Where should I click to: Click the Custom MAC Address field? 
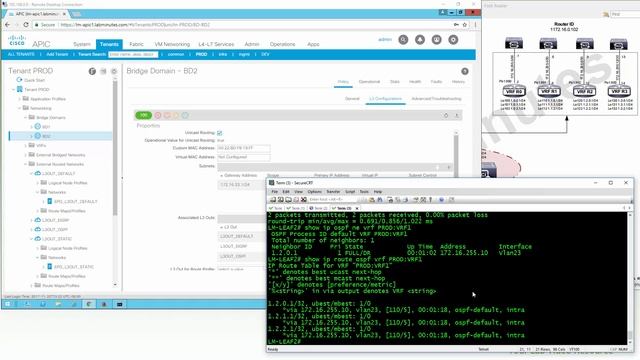point(244,148)
